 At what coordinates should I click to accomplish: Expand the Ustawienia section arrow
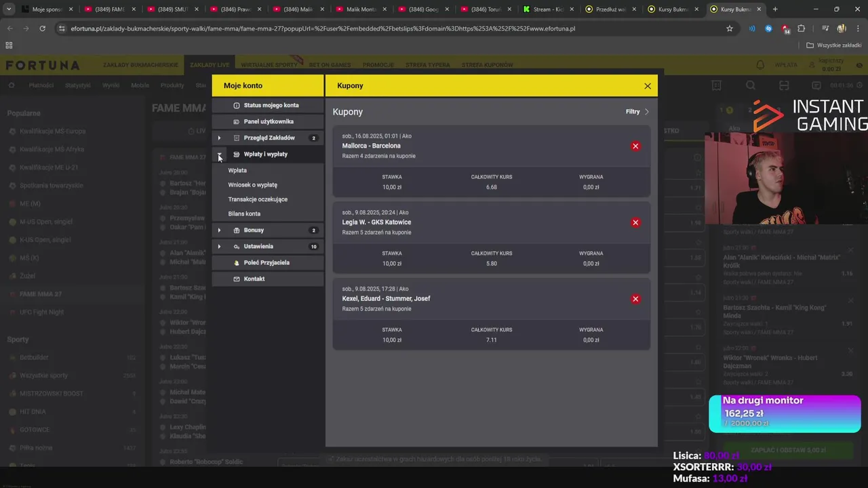[x=219, y=247]
